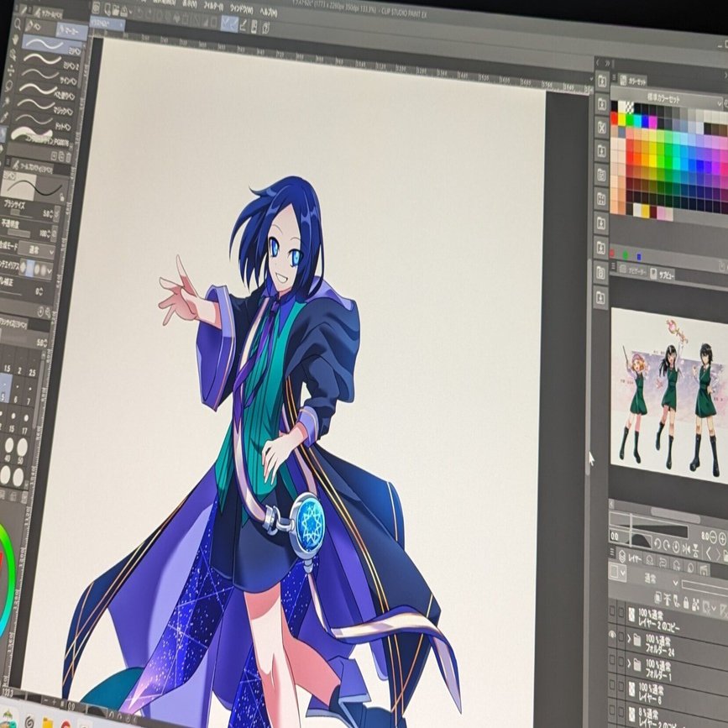The image size is (728, 728).
Task: Adjust the 不透明度 opacity slider
Action: 18,233
